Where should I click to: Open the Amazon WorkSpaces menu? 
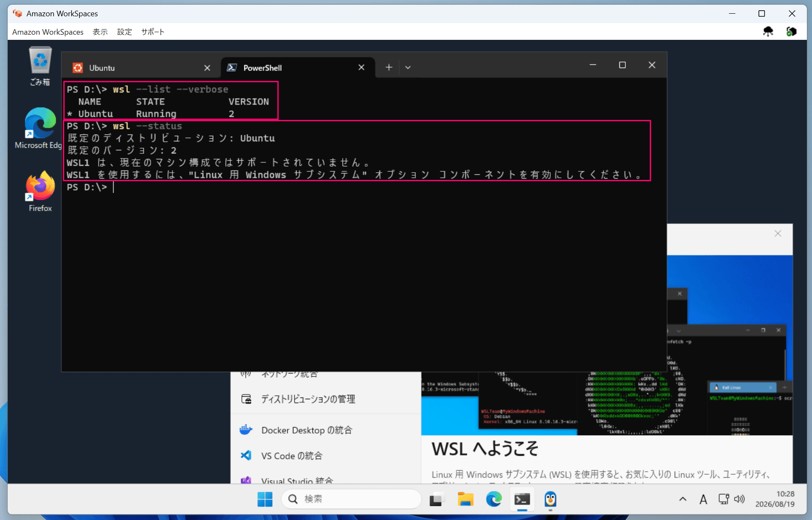(48, 32)
